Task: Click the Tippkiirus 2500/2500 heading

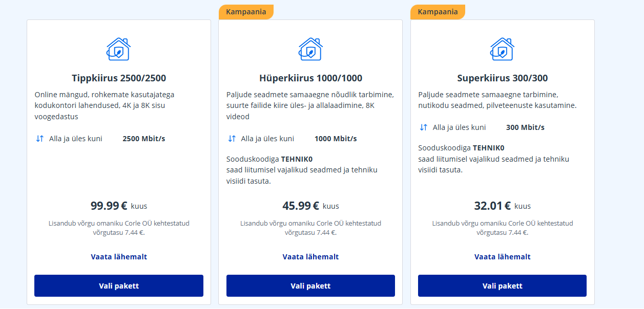Action: point(119,78)
